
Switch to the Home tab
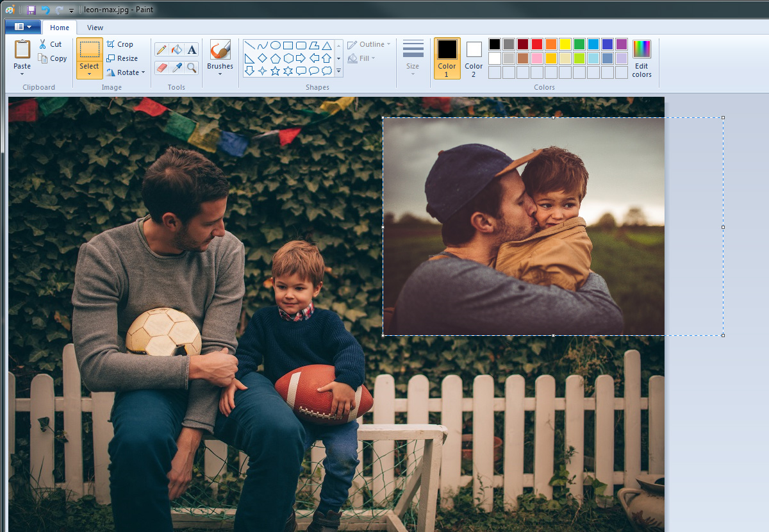click(x=60, y=28)
